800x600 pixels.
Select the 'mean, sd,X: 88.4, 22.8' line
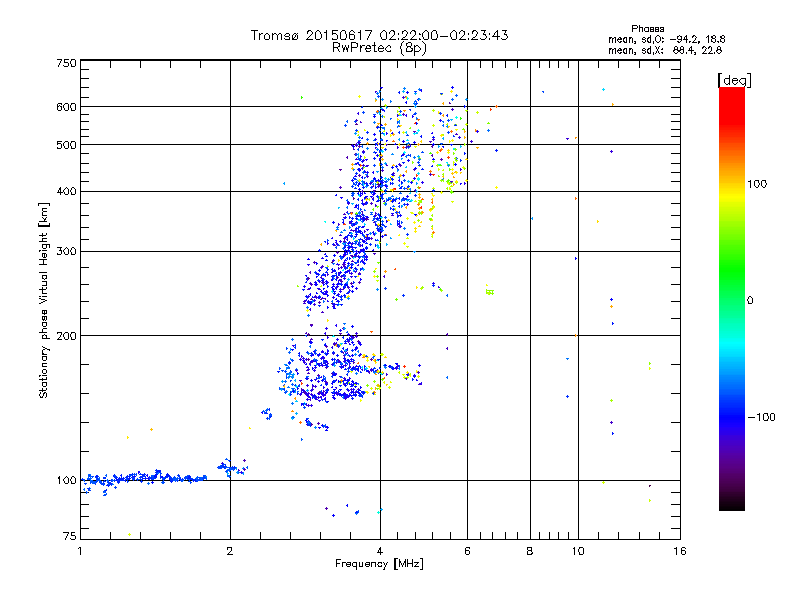tap(665, 50)
